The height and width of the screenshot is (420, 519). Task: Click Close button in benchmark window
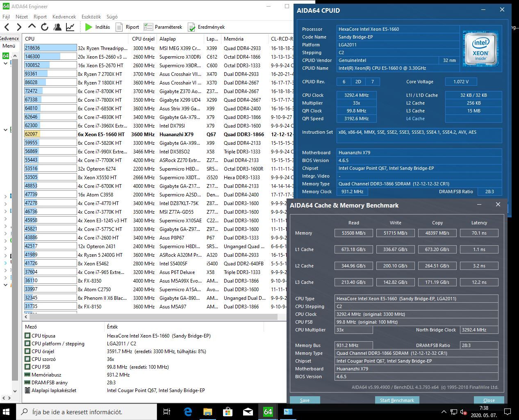tap(489, 400)
